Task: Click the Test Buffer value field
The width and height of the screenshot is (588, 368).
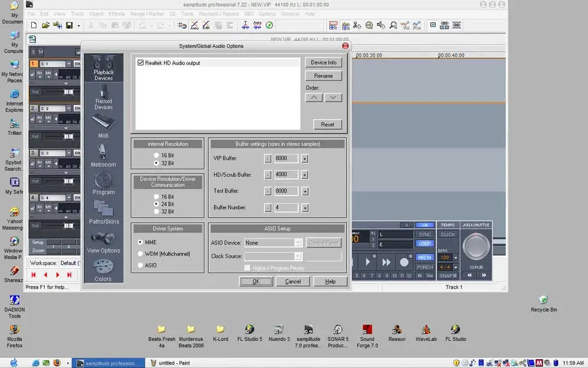Action: 286,191
